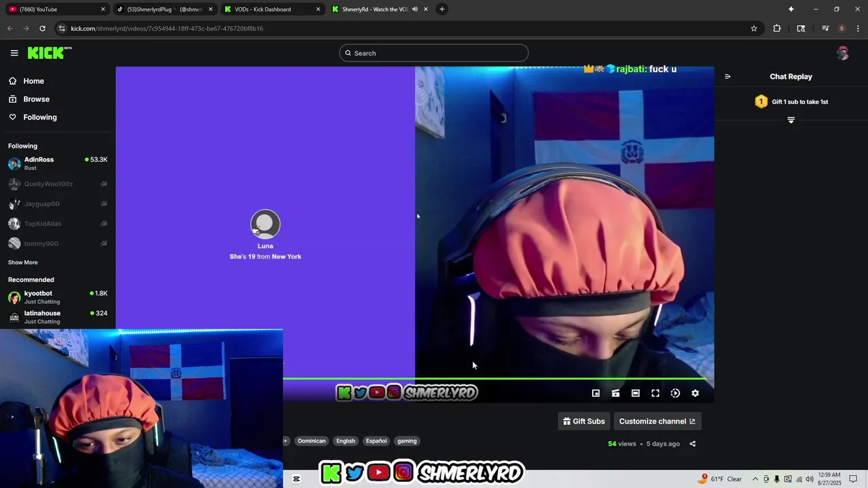
Task: Close the YouTube tab
Action: pyautogui.click(x=103, y=9)
